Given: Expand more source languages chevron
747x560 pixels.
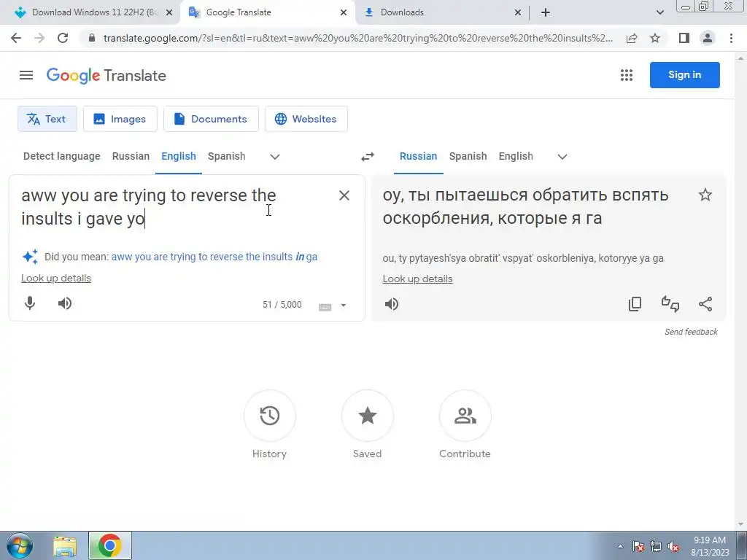Looking at the screenshot, I should (275, 157).
